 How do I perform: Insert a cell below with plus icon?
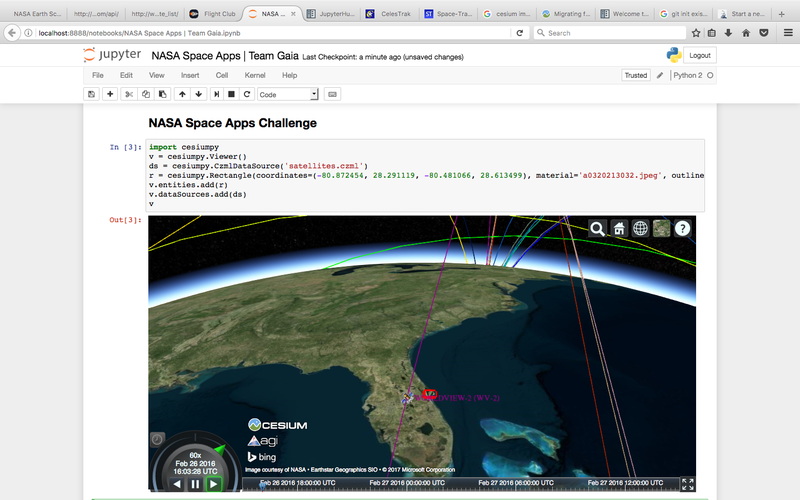(110, 94)
